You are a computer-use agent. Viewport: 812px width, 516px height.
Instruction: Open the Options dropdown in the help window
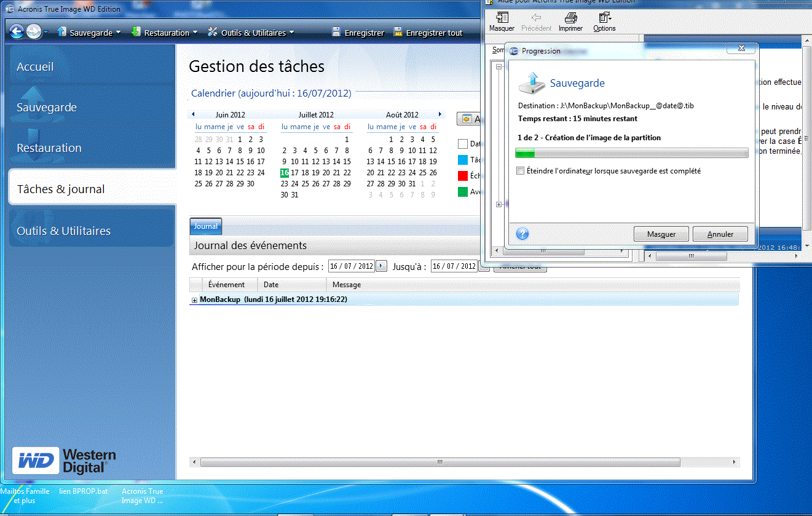(x=604, y=22)
